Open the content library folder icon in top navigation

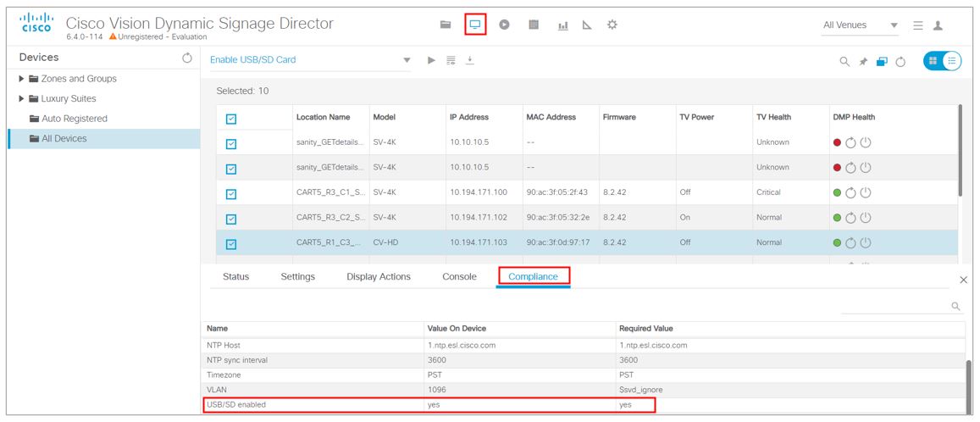coord(445,25)
